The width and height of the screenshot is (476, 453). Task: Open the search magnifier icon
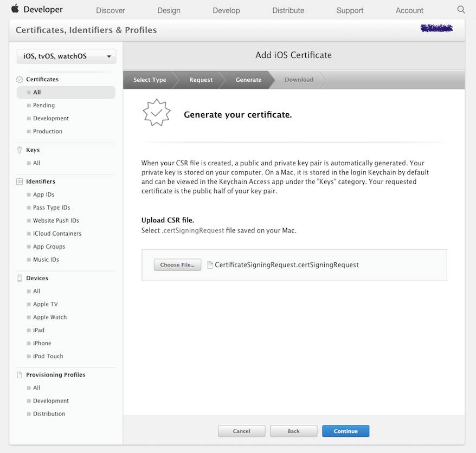point(461,9)
